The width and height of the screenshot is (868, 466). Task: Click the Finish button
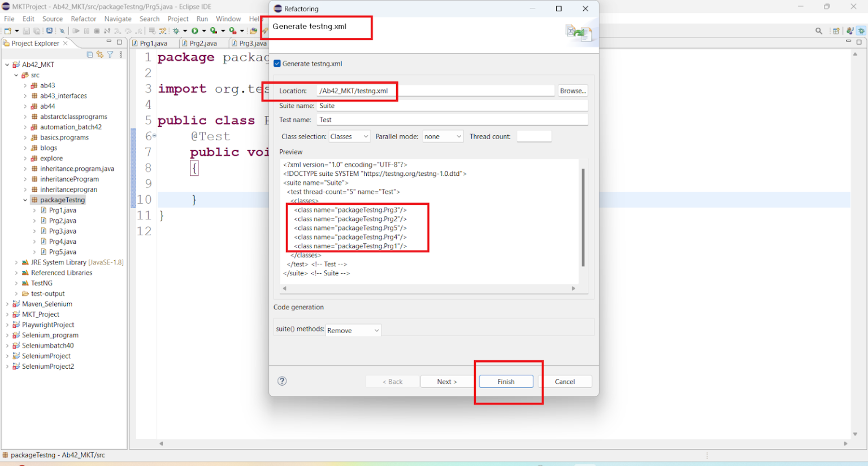tap(506, 382)
